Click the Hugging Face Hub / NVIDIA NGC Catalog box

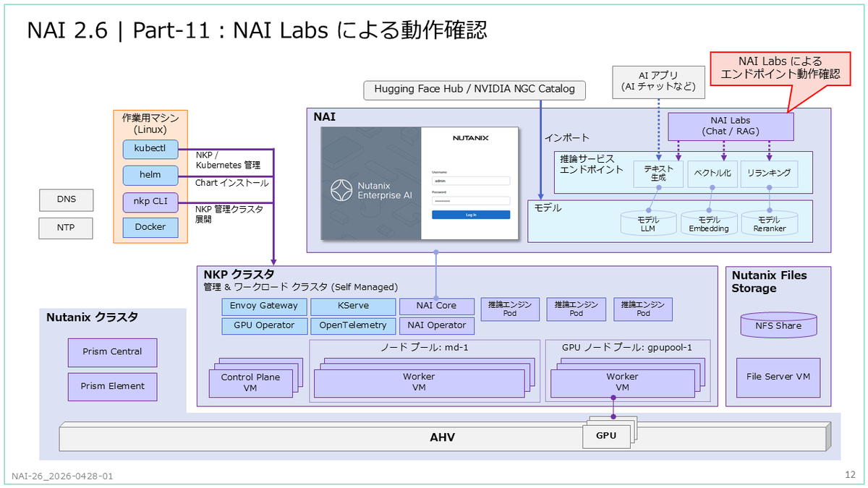click(475, 90)
